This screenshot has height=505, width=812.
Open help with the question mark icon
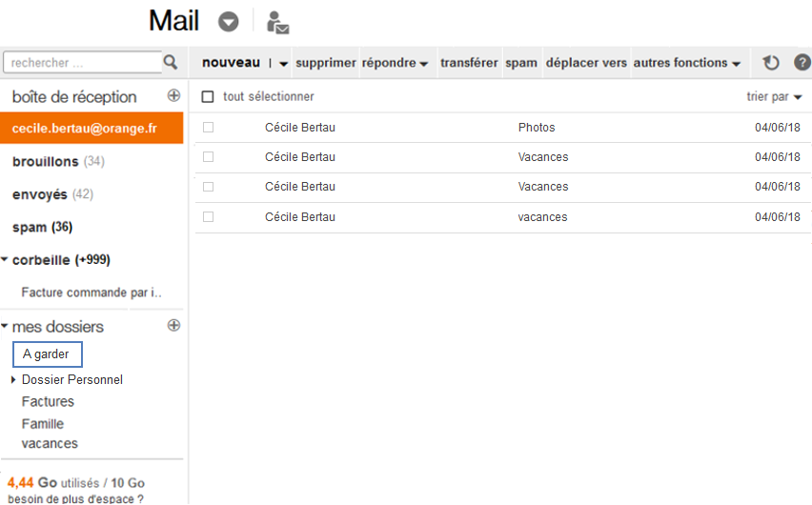pos(802,63)
